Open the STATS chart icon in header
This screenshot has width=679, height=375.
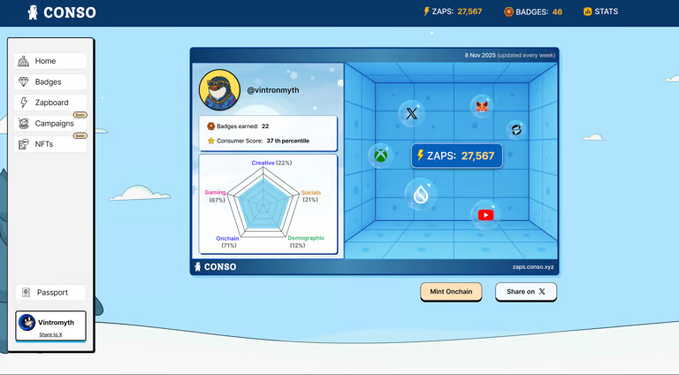[x=587, y=12]
